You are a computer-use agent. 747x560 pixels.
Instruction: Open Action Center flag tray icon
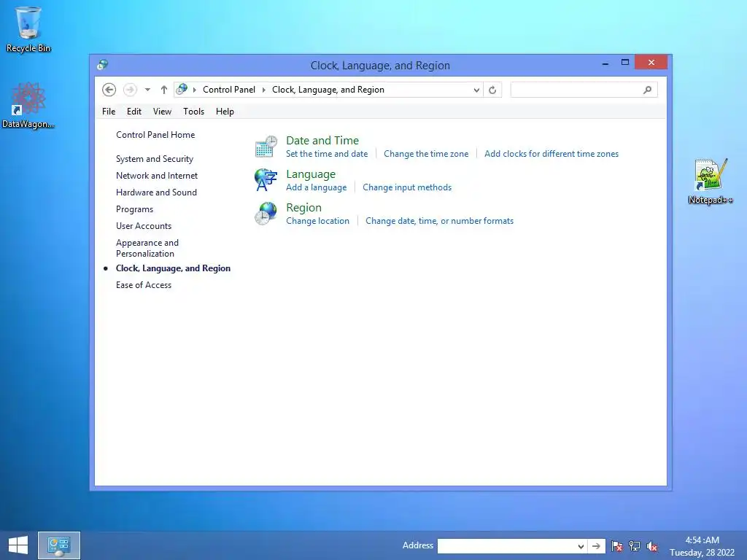617,545
